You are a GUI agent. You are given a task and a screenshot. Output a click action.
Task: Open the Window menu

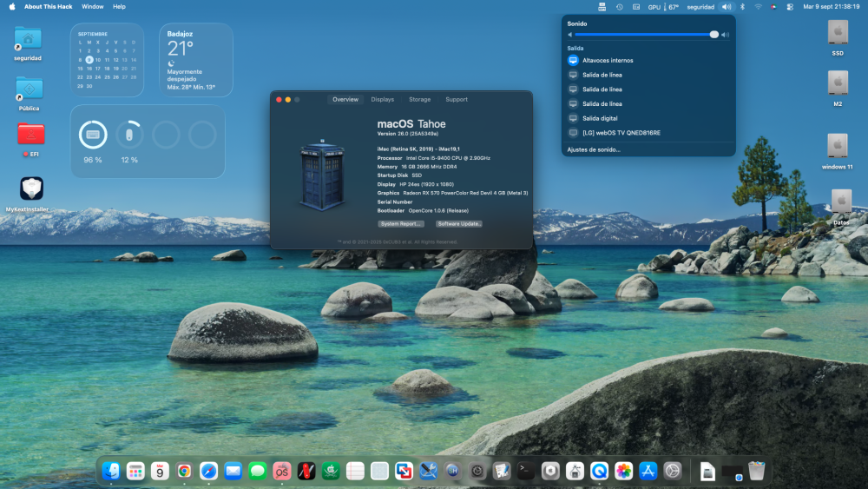click(x=93, y=7)
